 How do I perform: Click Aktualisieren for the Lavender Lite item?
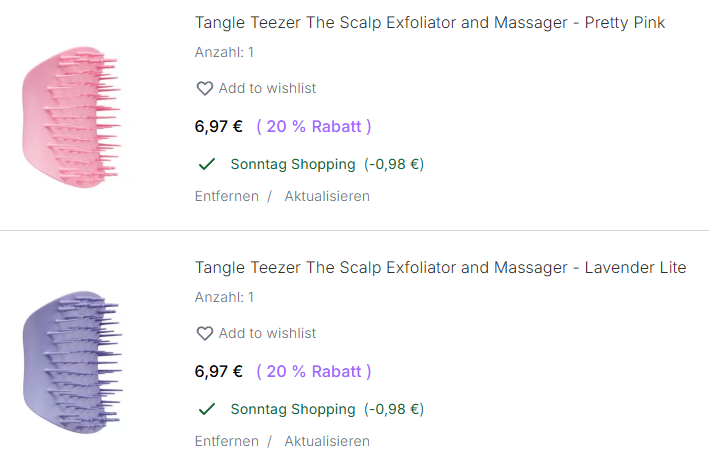(x=327, y=441)
